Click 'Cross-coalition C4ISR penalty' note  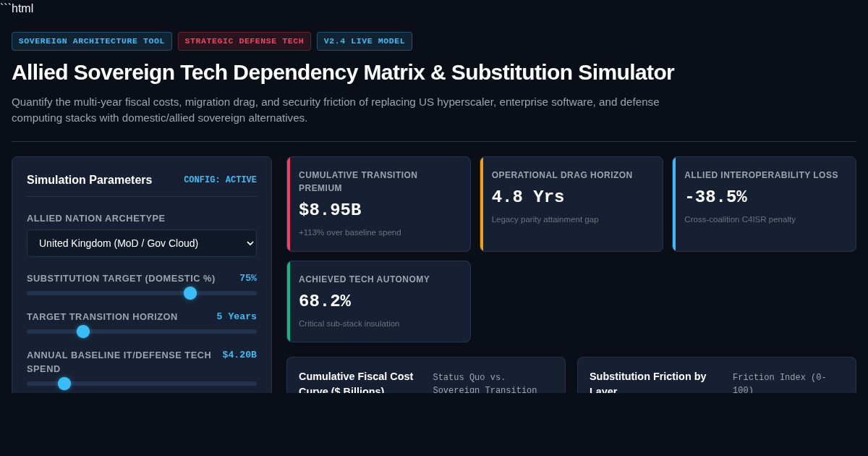tap(740, 219)
